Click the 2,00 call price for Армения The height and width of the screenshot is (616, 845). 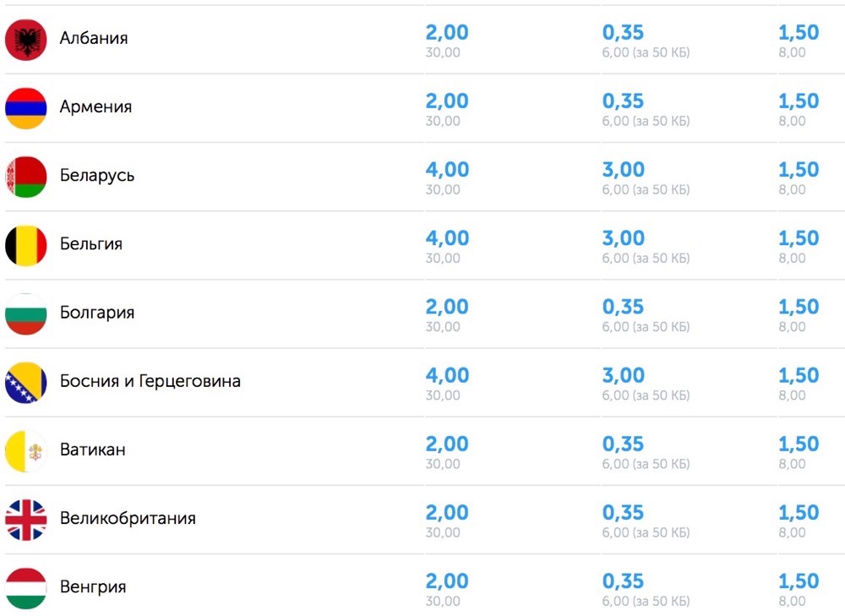[x=447, y=101]
